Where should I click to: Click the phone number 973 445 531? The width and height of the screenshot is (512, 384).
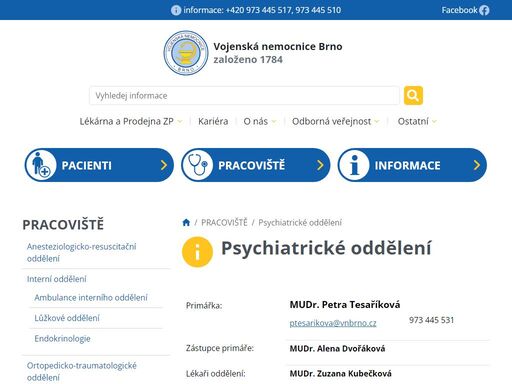431,320
